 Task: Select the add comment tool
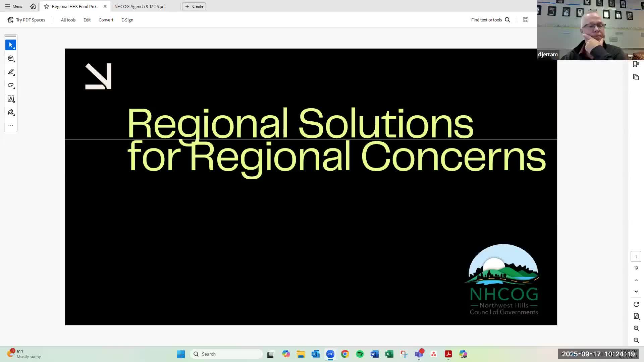(x=11, y=59)
